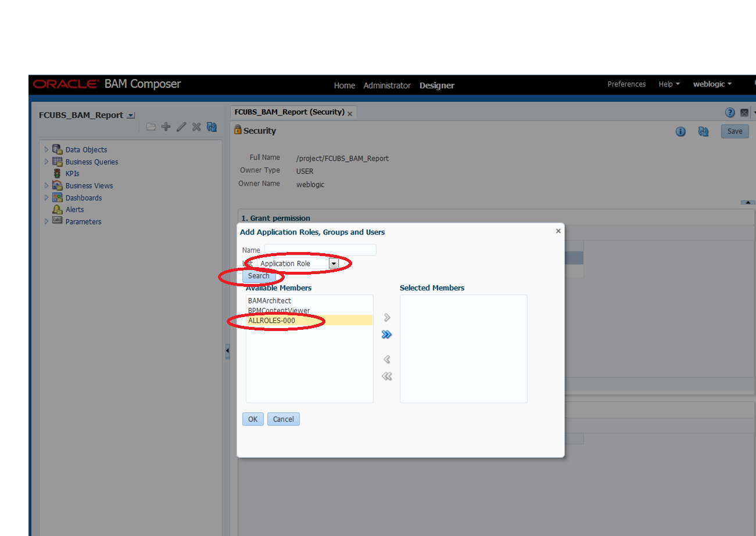Click the Alerts bell icon
756x536 pixels.
click(x=57, y=210)
